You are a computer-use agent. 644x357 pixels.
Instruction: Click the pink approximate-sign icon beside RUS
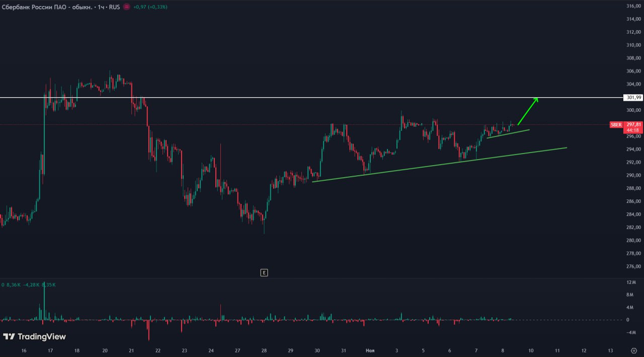126,7
